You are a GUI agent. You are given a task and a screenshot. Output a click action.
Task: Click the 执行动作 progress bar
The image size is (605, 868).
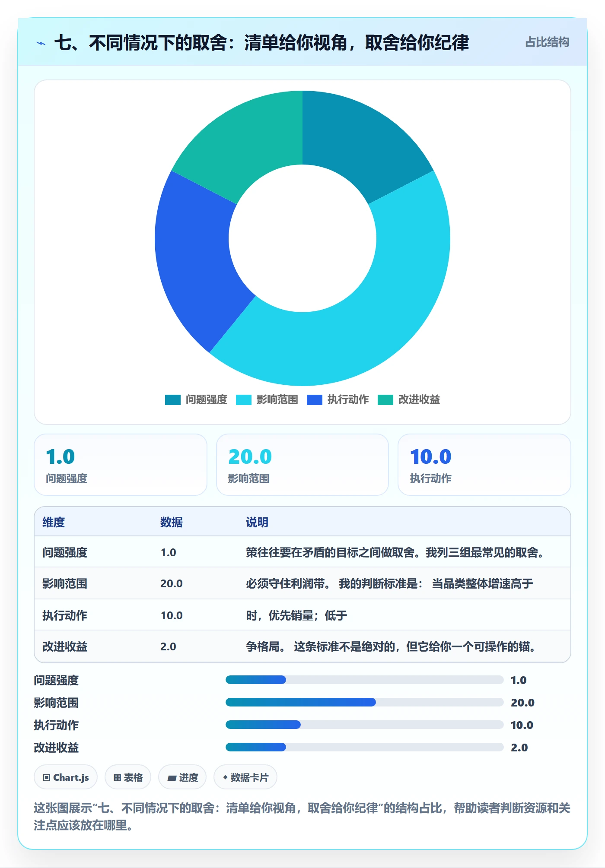(364, 725)
